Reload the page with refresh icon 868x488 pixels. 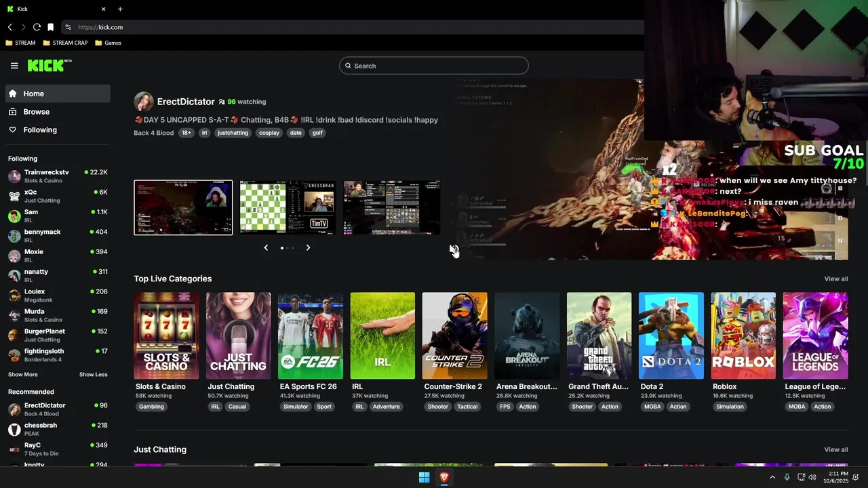(x=37, y=27)
